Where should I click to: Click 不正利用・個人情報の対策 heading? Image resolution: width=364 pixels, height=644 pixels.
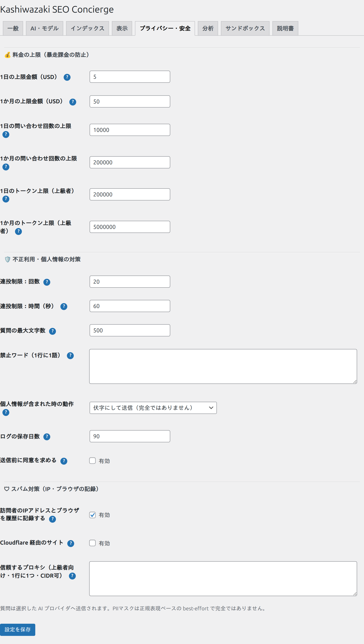43,259
